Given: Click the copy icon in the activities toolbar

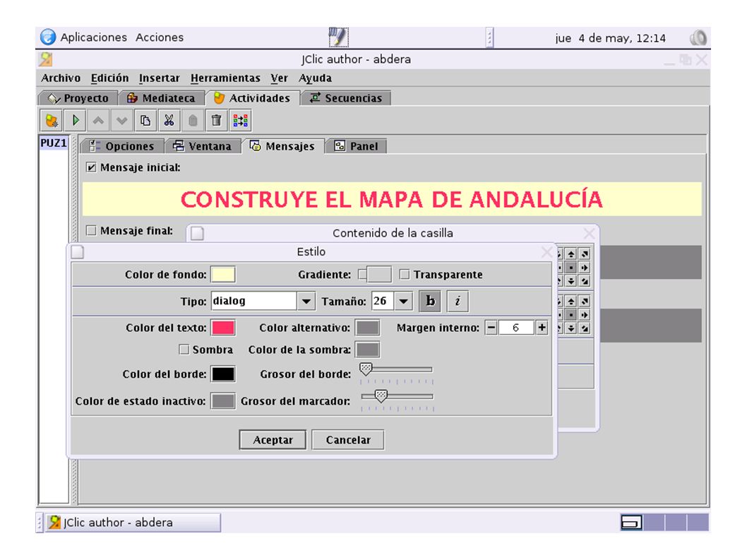Looking at the screenshot, I should pyautogui.click(x=145, y=121).
